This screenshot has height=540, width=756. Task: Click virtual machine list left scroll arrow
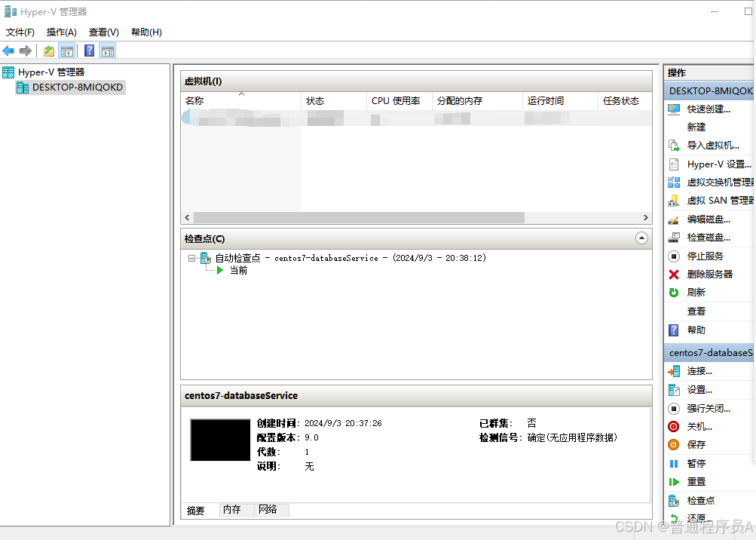click(187, 218)
